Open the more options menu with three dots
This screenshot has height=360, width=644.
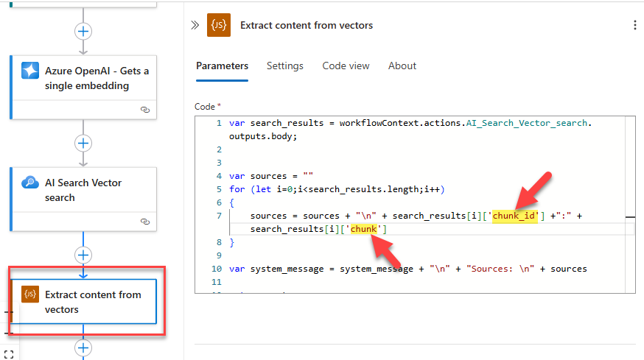click(x=635, y=25)
